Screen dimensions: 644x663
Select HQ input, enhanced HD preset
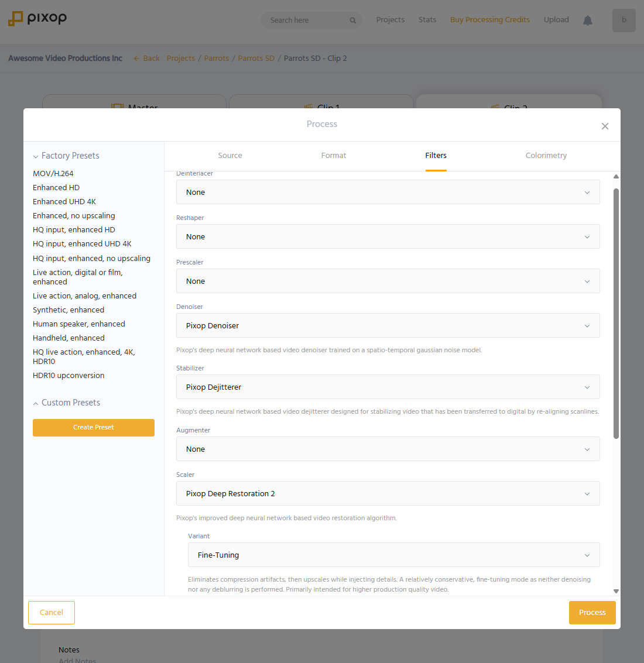coord(74,229)
